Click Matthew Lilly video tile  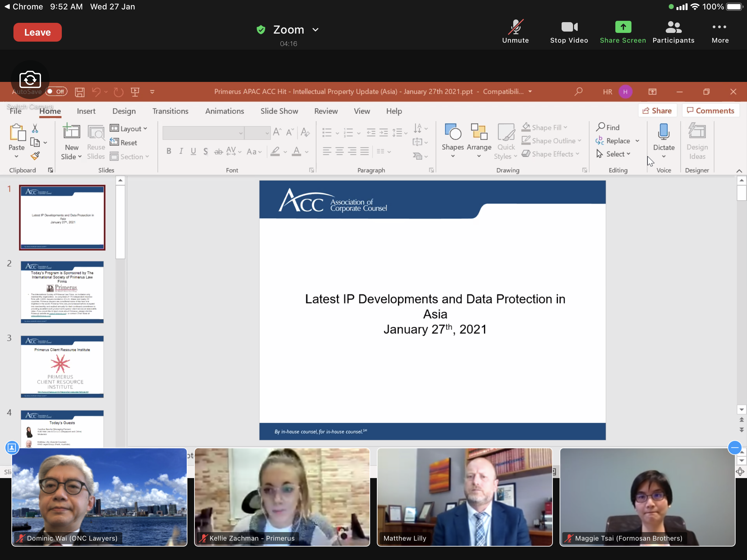tap(465, 497)
